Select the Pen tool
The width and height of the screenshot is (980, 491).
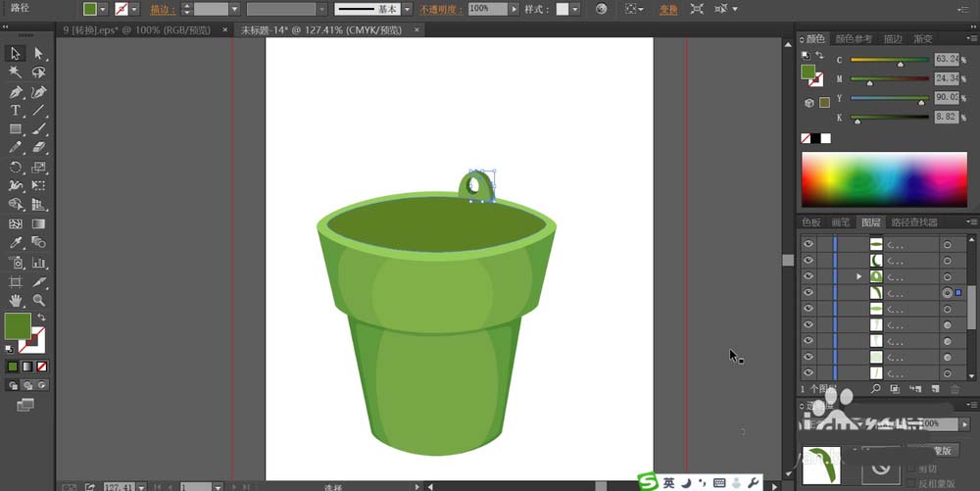click(x=16, y=91)
